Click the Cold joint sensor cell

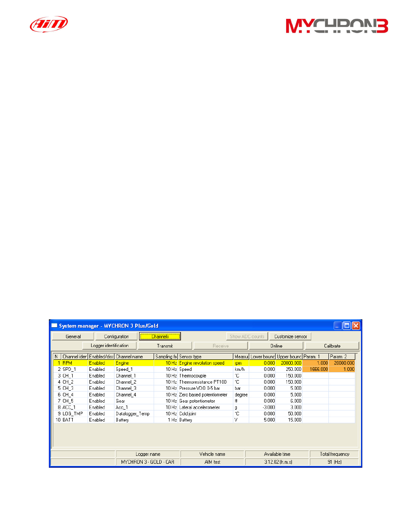206,414
